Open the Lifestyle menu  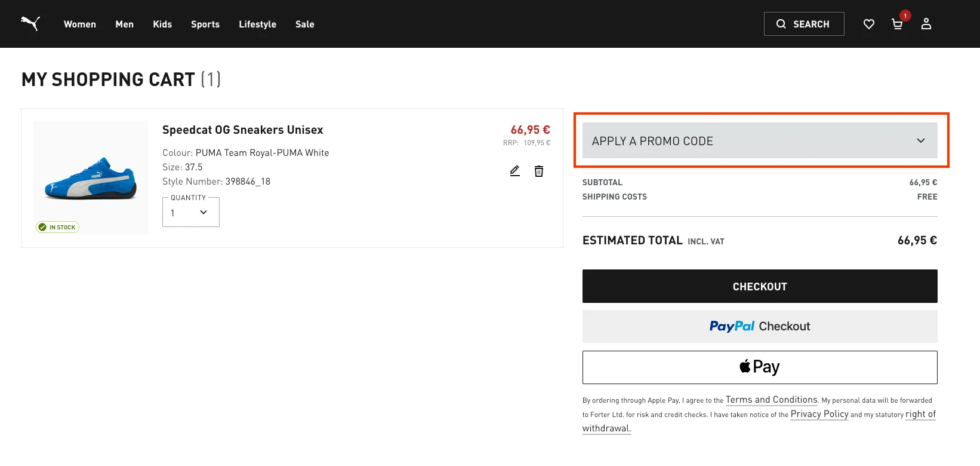point(258,24)
